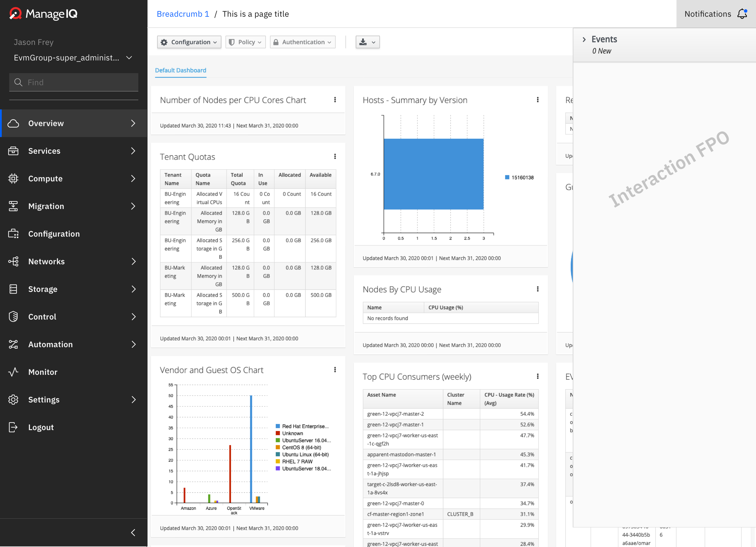The height and width of the screenshot is (547, 756).
Task: Expand the Compute submenu chevron
Action: coord(133,178)
